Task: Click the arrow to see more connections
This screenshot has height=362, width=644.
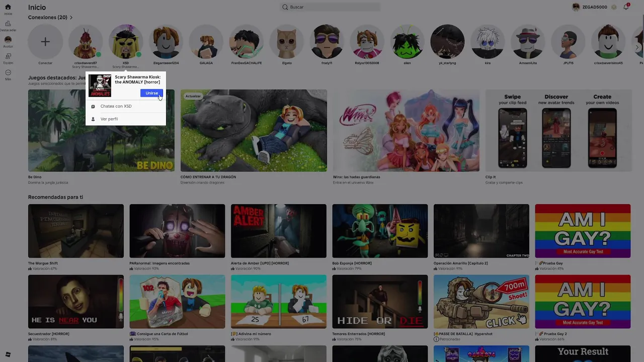Action: [x=637, y=47]
